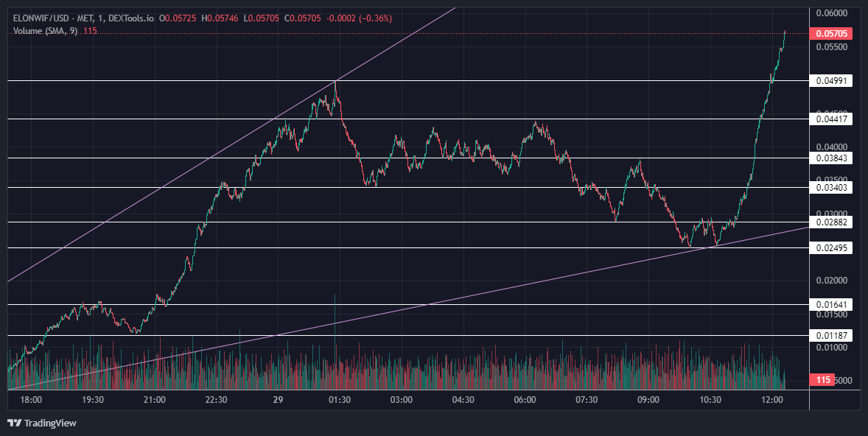Click the candle peak touching the 0.04991 line
The height and width of the screenshot is (436, 868).
point(335,83)
